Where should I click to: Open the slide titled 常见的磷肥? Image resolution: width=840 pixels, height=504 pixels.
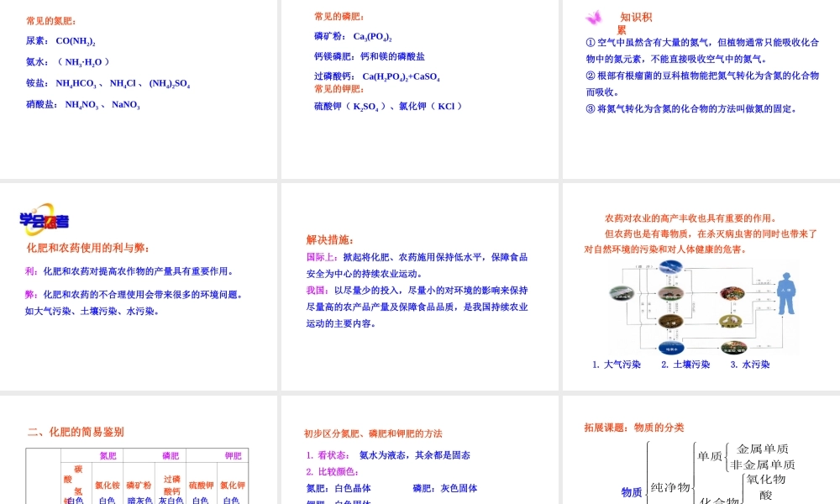point(419,89)
